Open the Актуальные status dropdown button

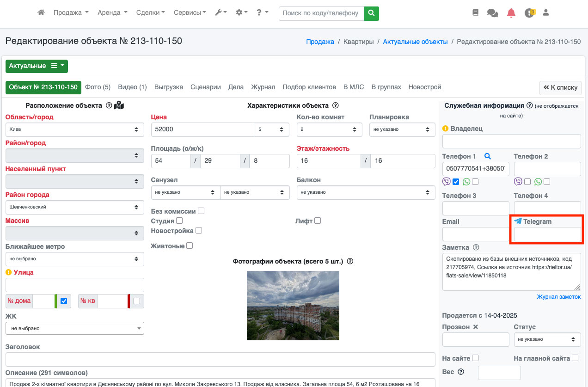click(x=37, y=66)
